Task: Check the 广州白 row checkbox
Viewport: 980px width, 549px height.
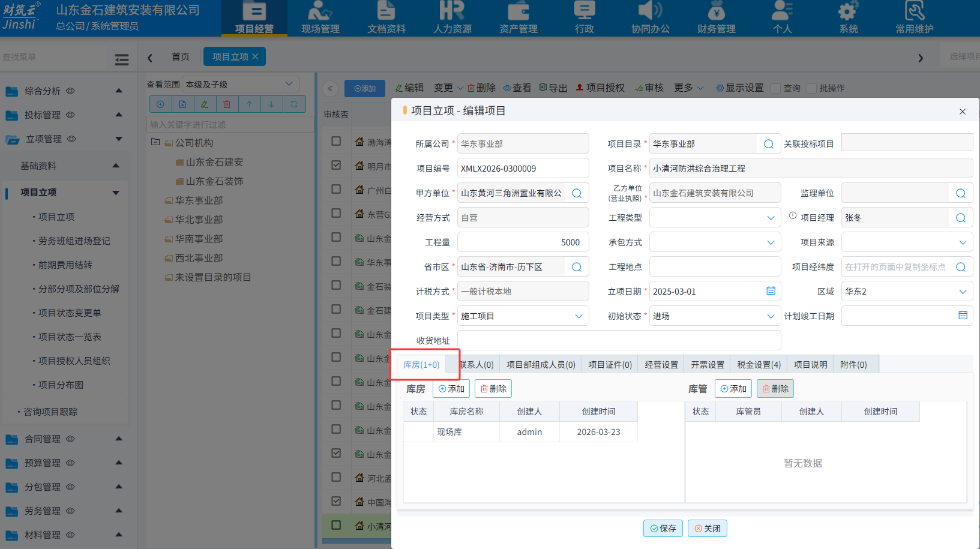Action: (336, 189)
